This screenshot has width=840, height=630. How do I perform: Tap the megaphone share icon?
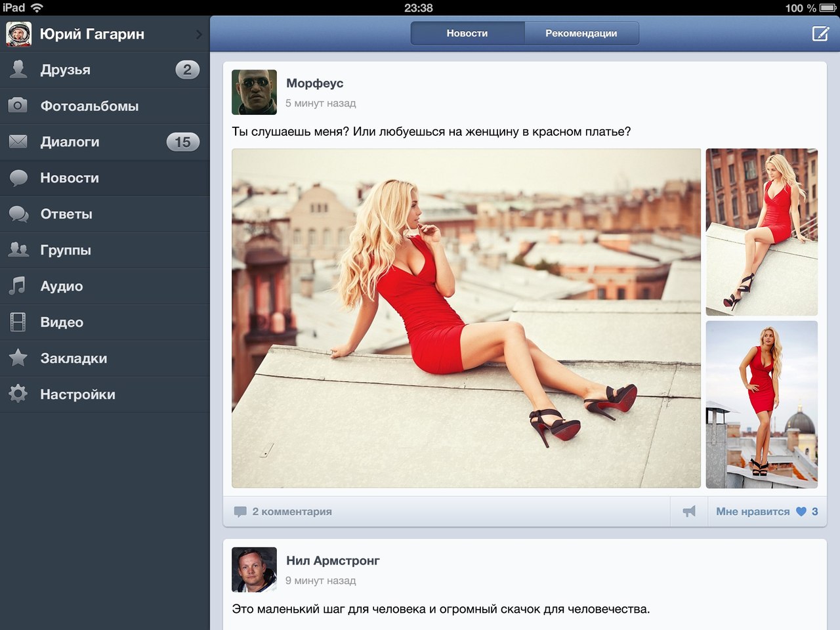pos(689,512)
